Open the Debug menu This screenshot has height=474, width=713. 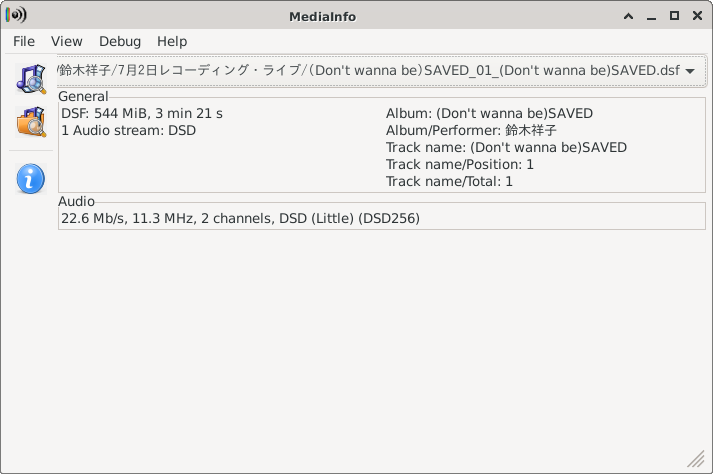tap(120, 41)
